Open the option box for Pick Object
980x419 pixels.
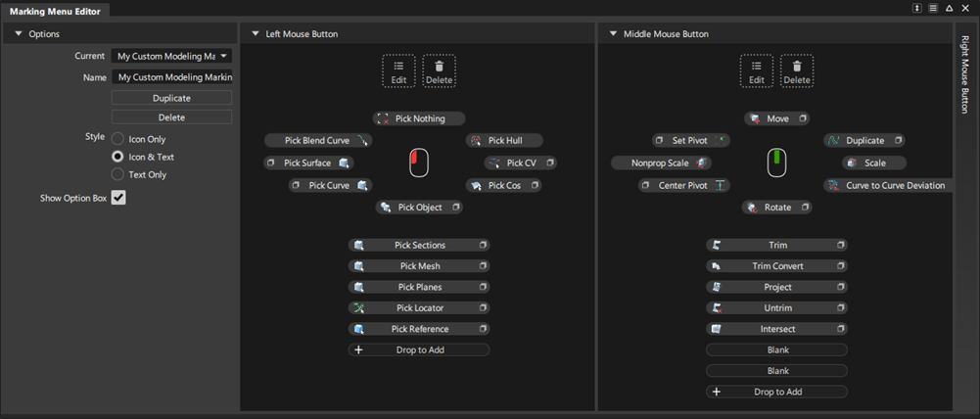(x=456, y=207)
